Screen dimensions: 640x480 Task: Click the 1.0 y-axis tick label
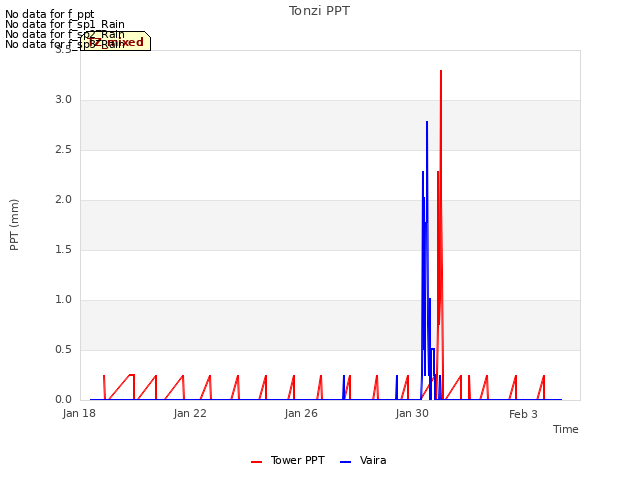pos(63,300)
